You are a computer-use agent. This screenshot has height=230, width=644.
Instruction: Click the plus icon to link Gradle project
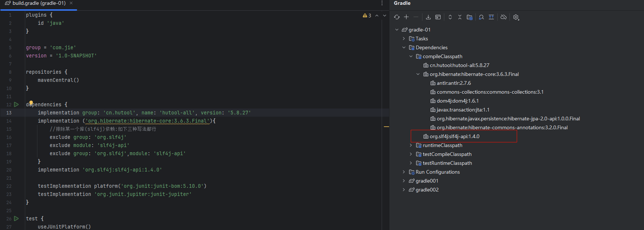click(x=406, y=17)
